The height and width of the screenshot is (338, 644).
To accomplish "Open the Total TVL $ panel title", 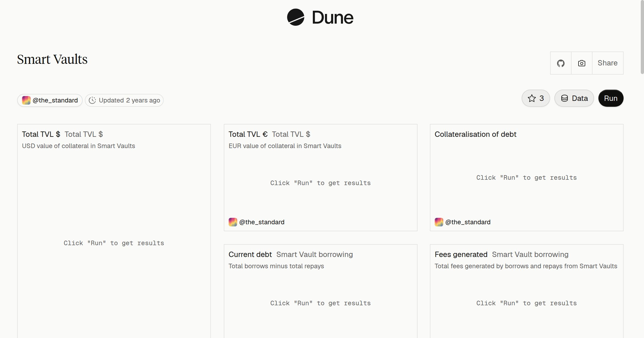I will [x=41, y=134].
